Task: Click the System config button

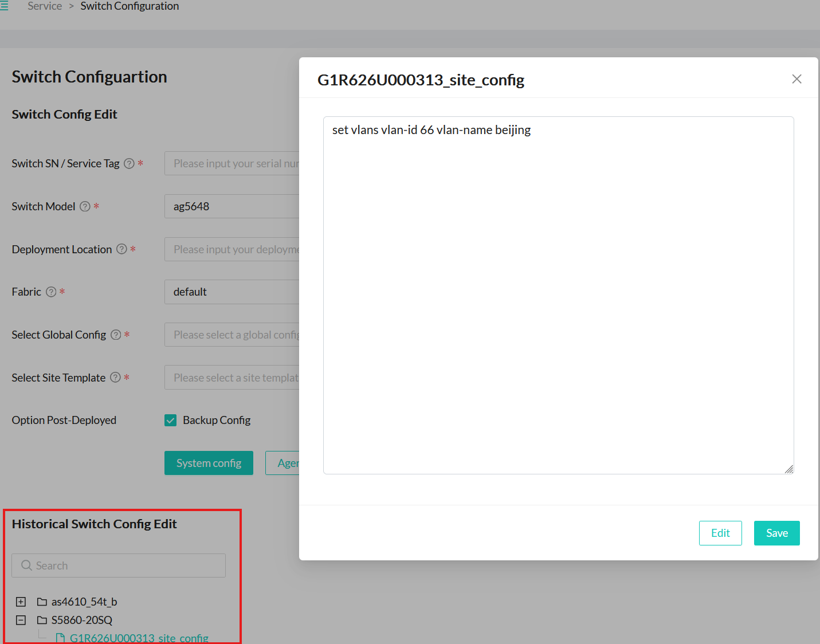Action: click(209, 463)
